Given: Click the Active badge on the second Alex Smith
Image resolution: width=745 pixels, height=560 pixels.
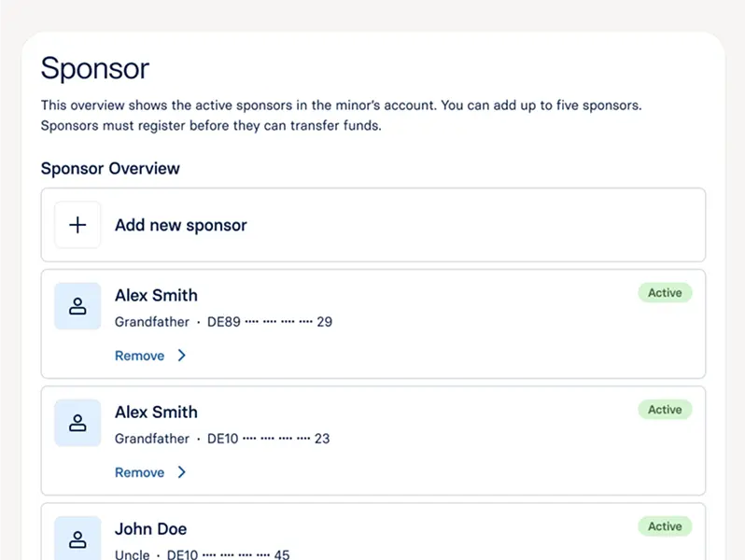Looking at the screenshot, I should pos(665,410).
